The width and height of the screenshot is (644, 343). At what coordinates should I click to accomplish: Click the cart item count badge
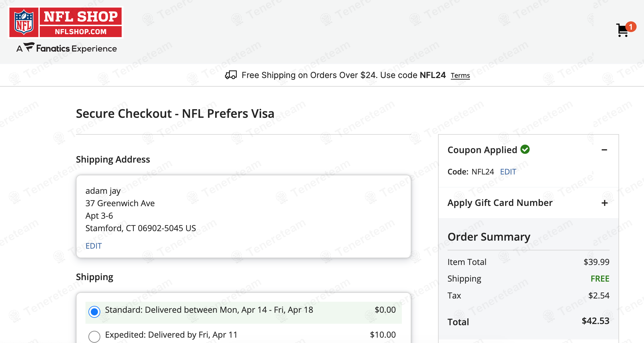tap(631, 27)
